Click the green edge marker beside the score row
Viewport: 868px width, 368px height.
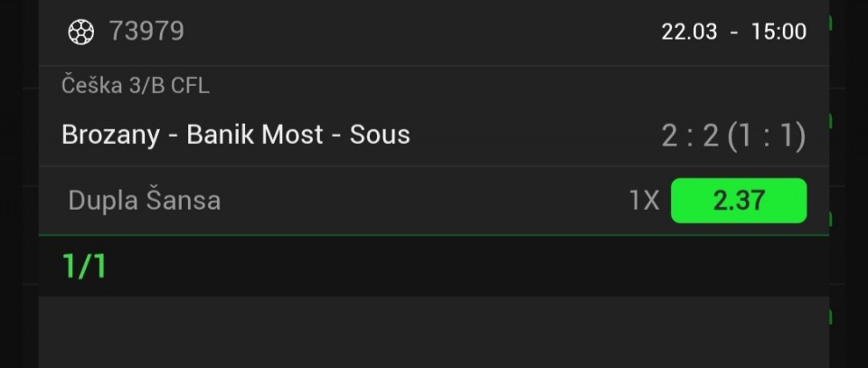click(x=831, y=120)
